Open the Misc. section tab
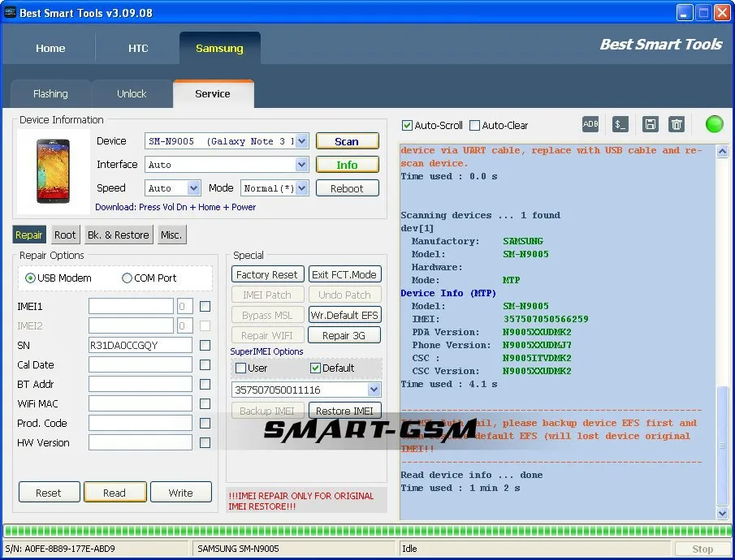 (x=171, y=235)
